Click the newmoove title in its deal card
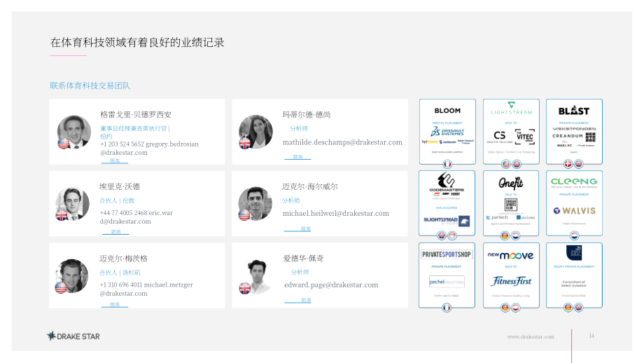644x363 pixels. (510, 255)
